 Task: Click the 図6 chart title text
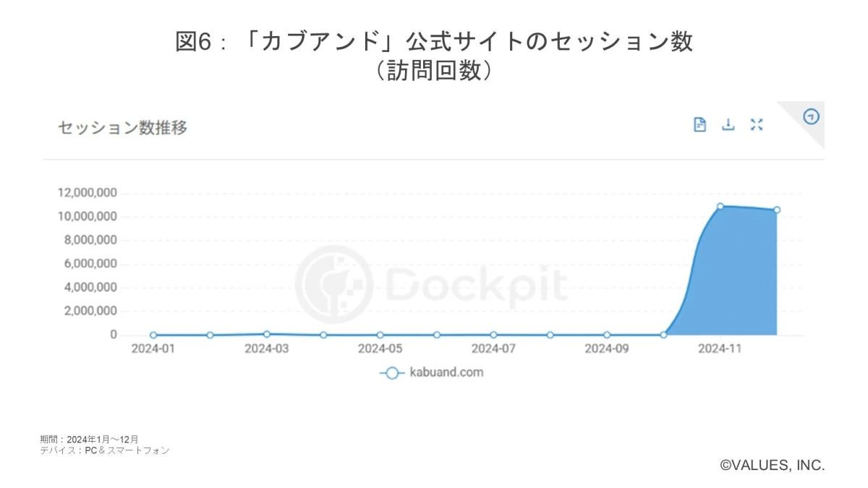pos(434,43)
